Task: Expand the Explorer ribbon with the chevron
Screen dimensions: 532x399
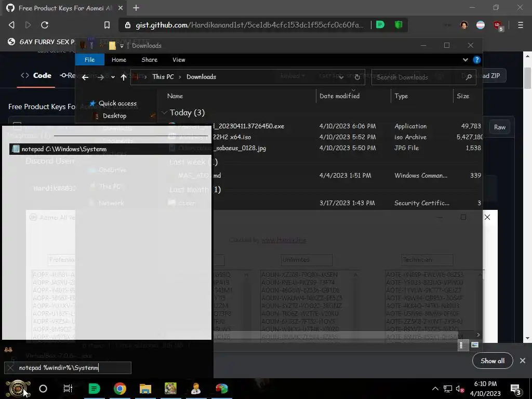Action: point(465,60)
